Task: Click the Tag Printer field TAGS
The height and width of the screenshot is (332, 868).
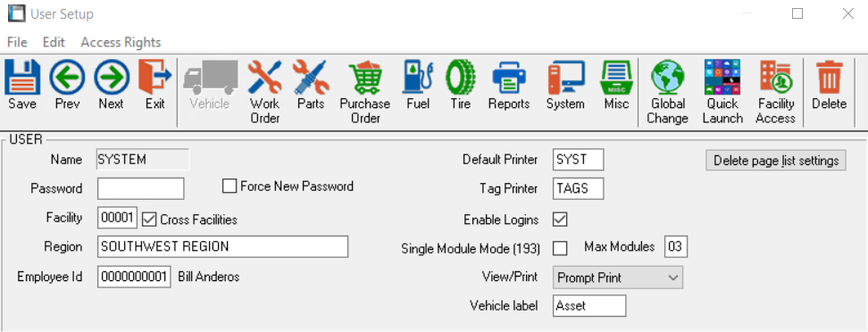Action: point(579,188)
